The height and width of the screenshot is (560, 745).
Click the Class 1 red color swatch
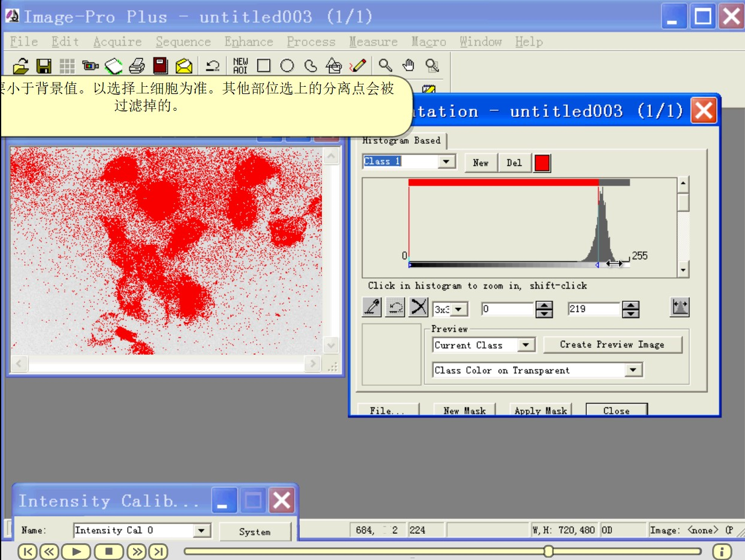tap(541, 162)
